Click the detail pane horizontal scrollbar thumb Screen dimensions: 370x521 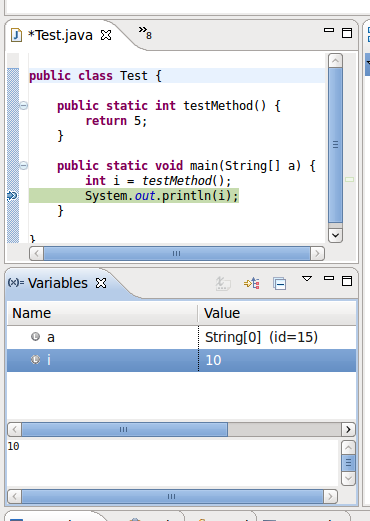pyautogui.click(x=172, y=496)
